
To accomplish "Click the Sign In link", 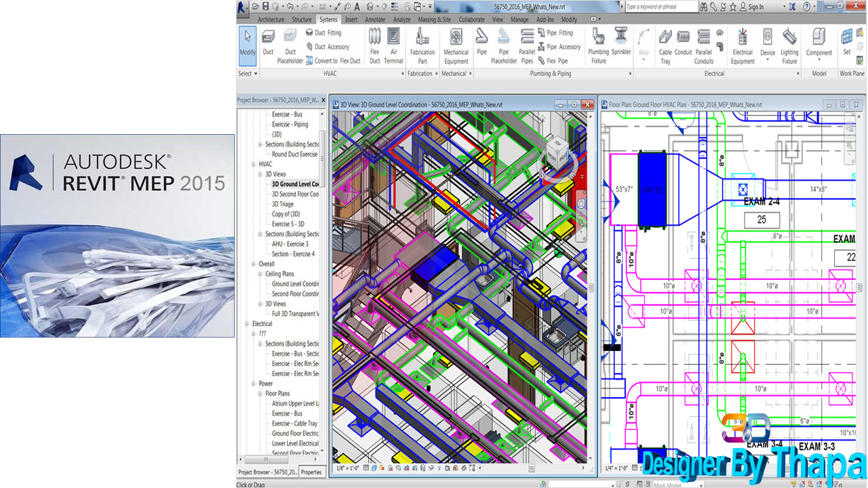I will pos(755,7).
